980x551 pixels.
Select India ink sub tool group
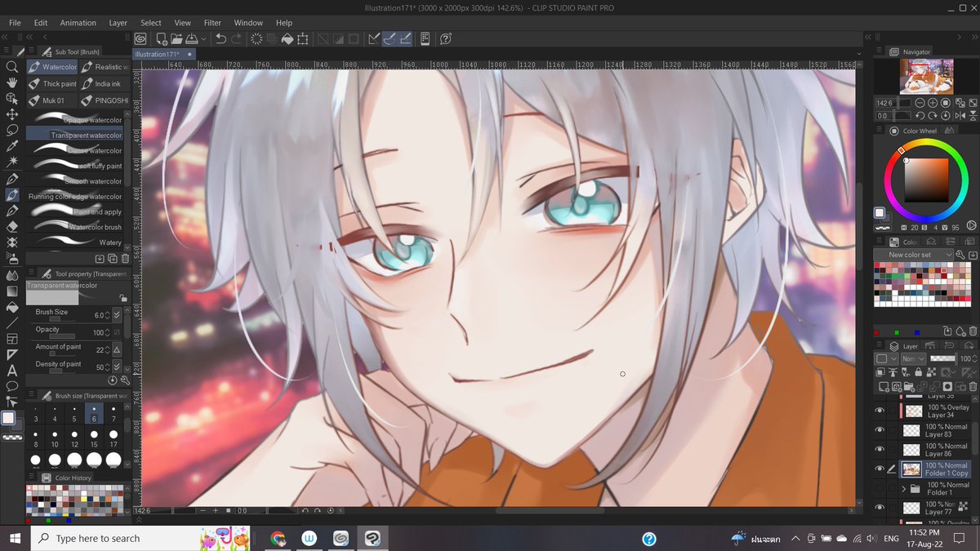(x=104, y=83)
